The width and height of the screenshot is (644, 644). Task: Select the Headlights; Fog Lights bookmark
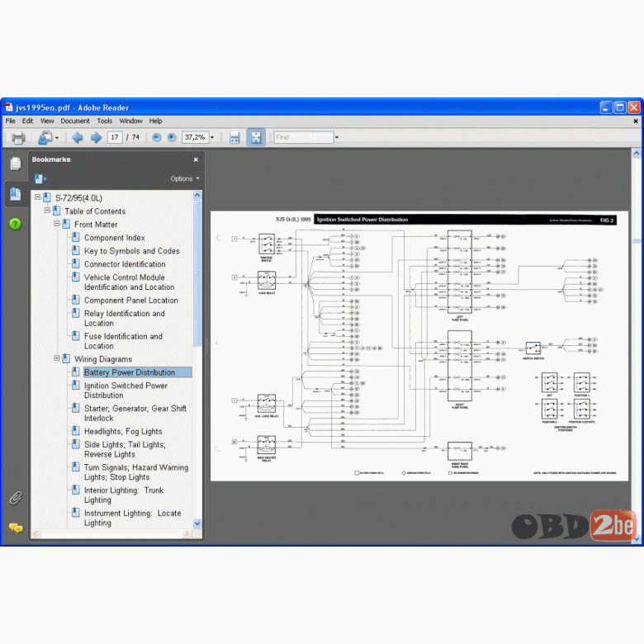tap(123, 431)
